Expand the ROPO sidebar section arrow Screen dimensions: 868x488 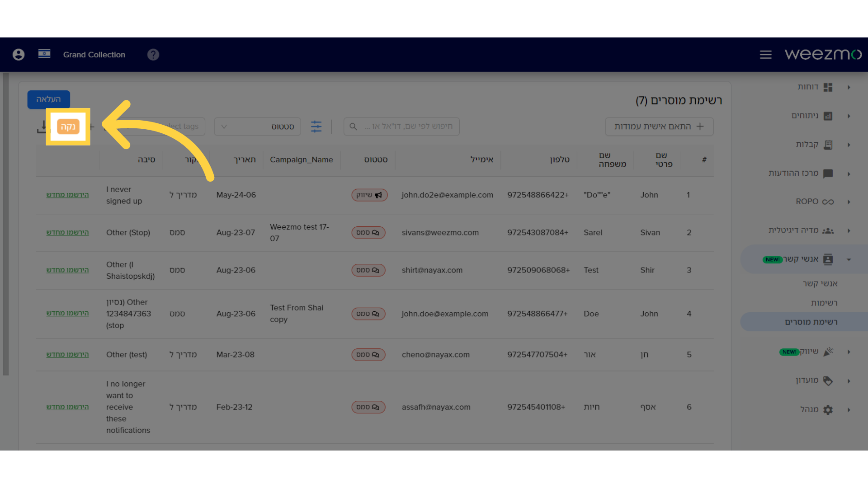(849, 202)
